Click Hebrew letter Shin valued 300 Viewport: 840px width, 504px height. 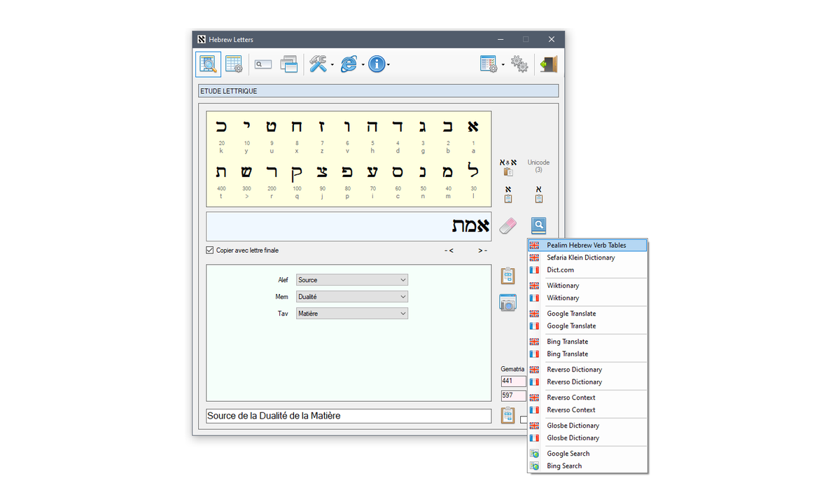246,172
